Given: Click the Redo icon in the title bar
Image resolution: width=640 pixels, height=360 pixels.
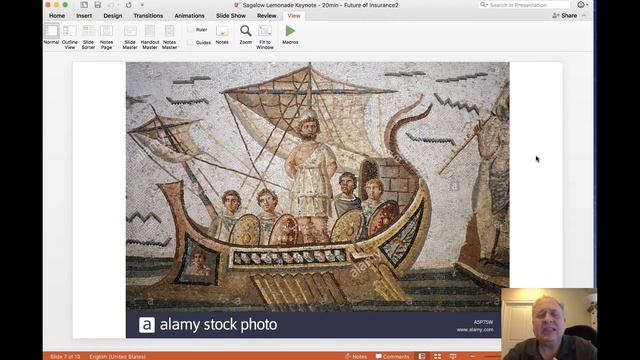Looking at the screenshot, I should click(129, 5).
